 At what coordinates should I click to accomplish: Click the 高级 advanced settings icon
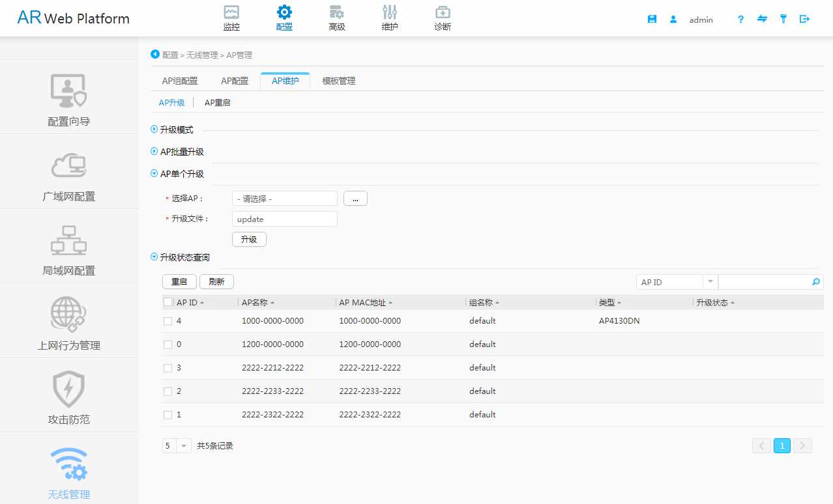point(336,13)
